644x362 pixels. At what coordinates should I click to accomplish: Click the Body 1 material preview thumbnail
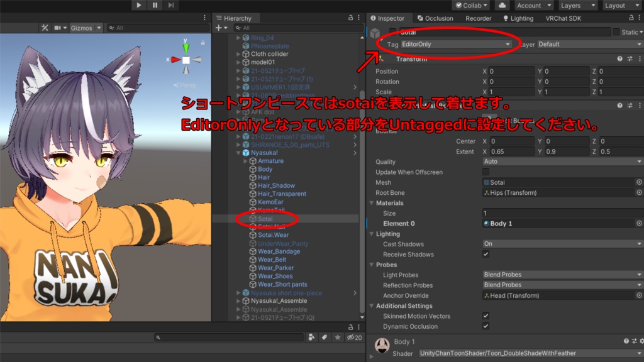point(382,346)
